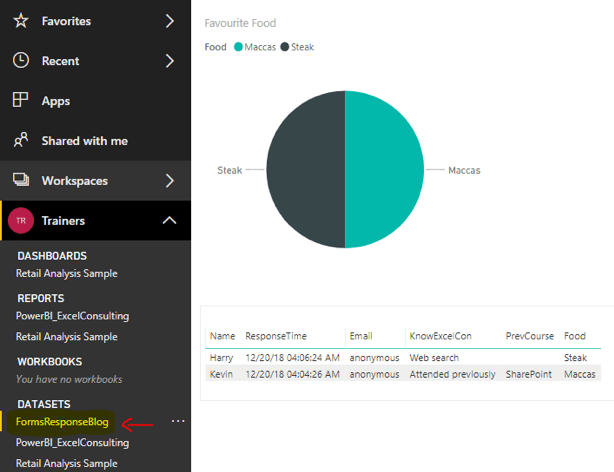Open FormsResponseBlog dataset
614x472 pixels.
pyautogui.click(x=62, y=422)
